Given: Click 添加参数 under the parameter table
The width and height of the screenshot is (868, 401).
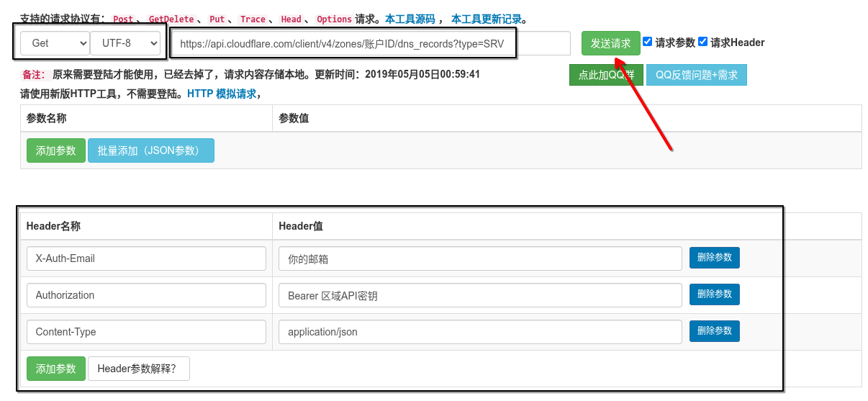Looking at the screenshot, I should pos(56,150).
